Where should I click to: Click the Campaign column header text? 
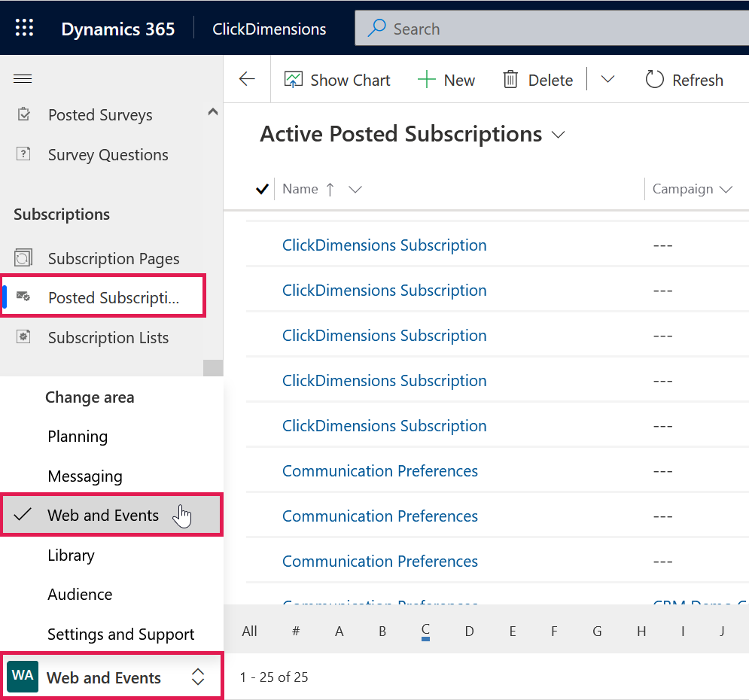pyautogui.click(x=683, y=190)
